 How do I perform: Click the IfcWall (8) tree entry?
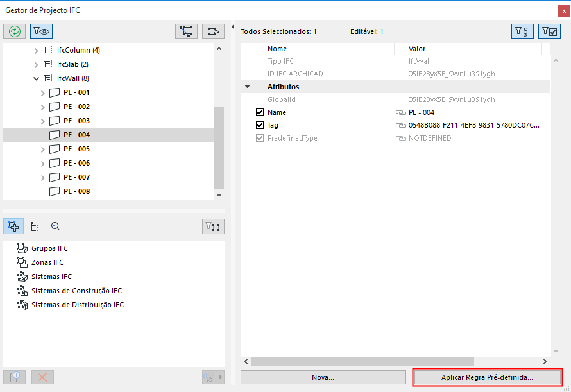coord(73,78)
